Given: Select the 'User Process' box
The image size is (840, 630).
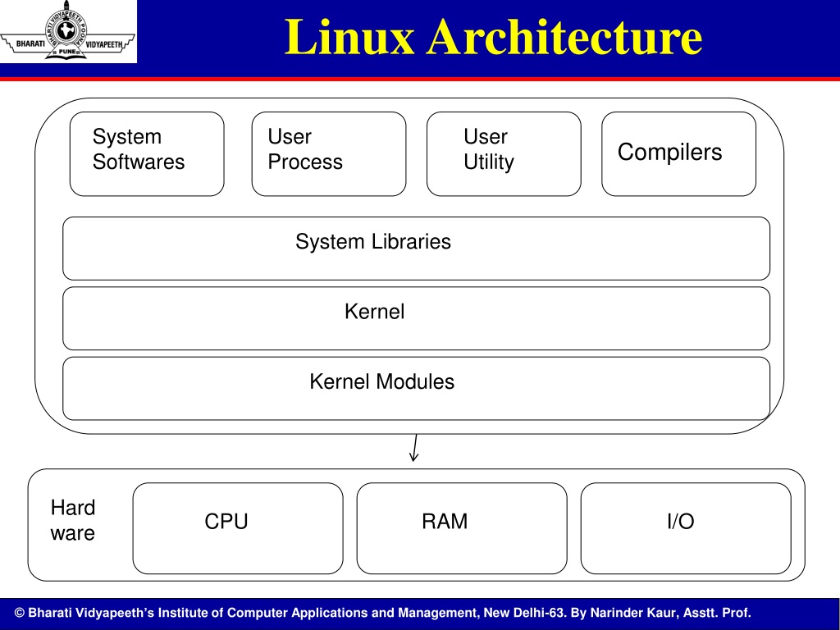Looking at the screenshot, I should click(x=329, y=153).
